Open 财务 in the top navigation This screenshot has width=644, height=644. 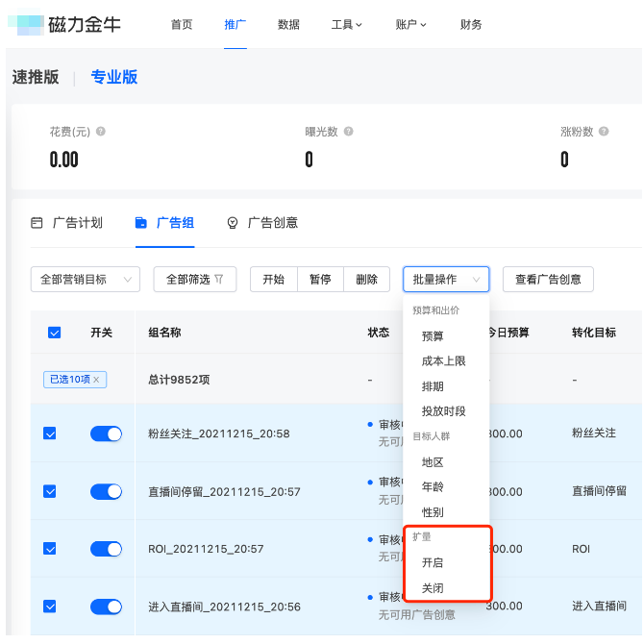click(471, 25)
